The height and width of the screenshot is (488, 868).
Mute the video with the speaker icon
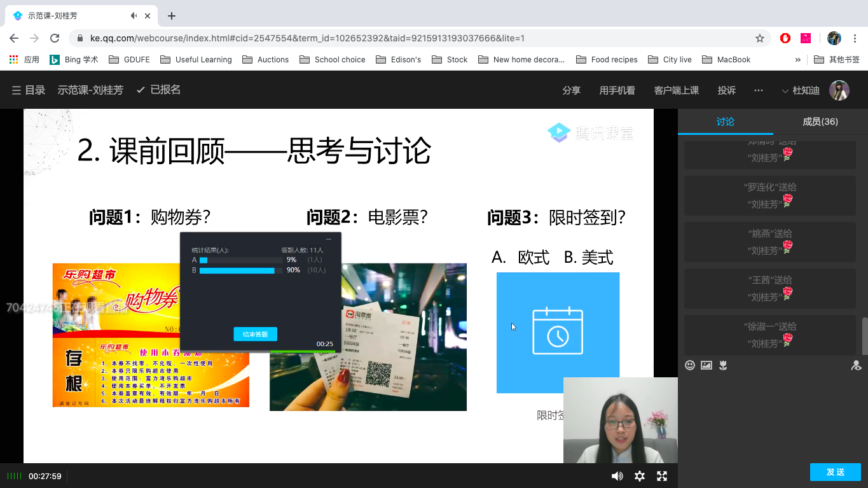[617, 476]
